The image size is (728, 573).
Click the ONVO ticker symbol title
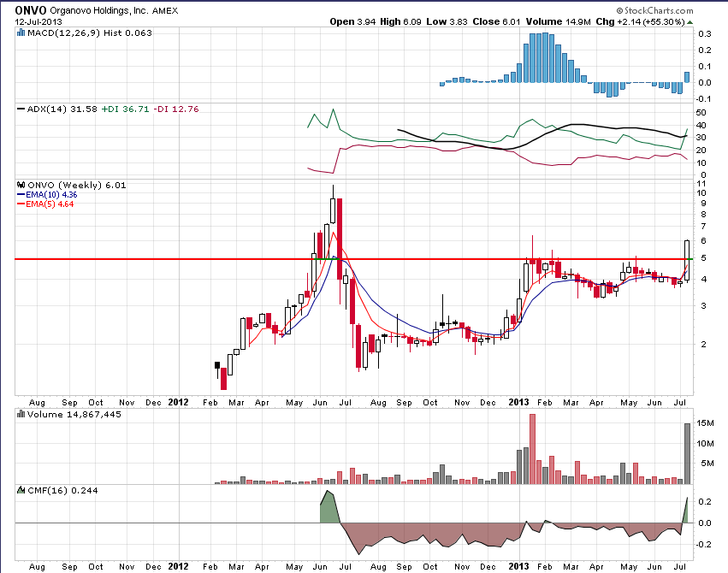(x=31, y=10)
